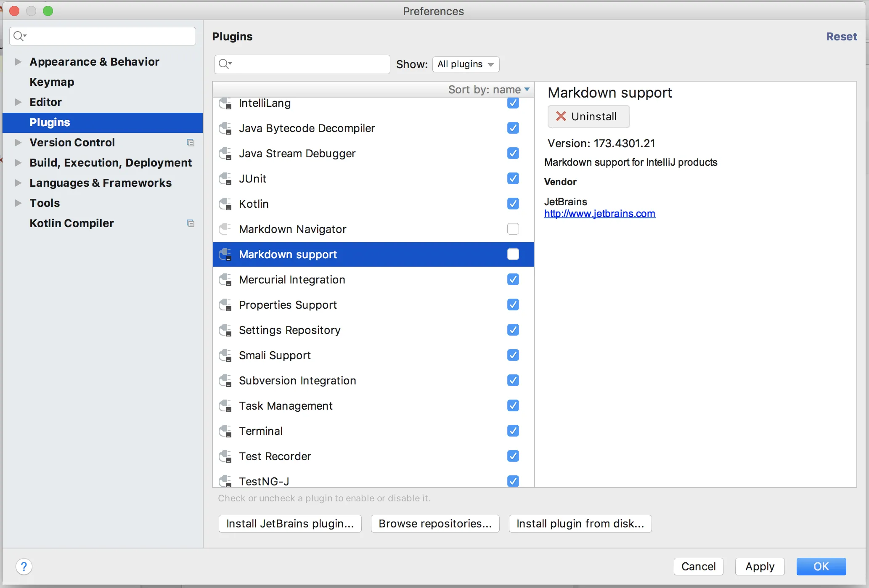Disable the Subversion Integration plugin checkbox
This screenshot has height=588, width=869.
coord(513,381)
